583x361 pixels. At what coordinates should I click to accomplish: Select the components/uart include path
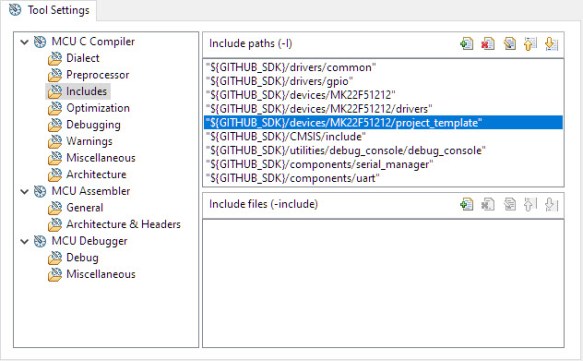click(x=383, y=178)
